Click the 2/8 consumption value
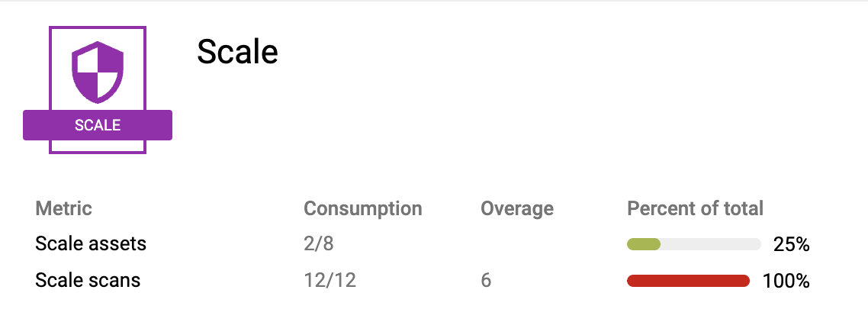Viewport: 868px width, 322px height. click(319, 244)
